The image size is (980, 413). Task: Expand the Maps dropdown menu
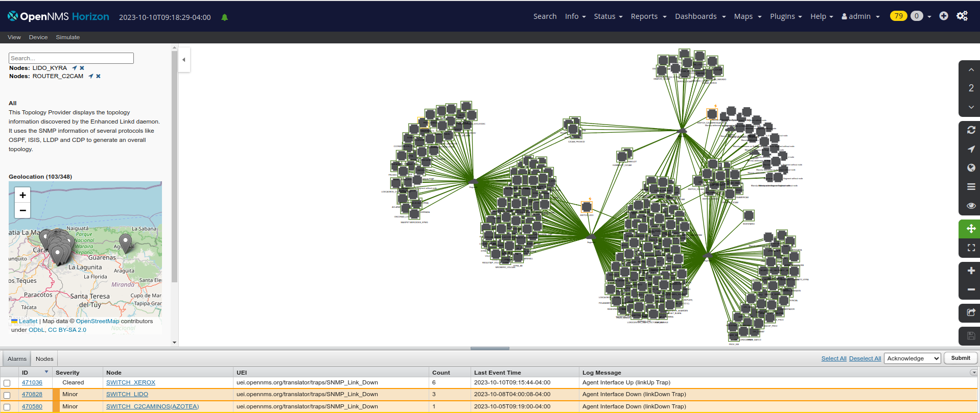click(748, 16)
